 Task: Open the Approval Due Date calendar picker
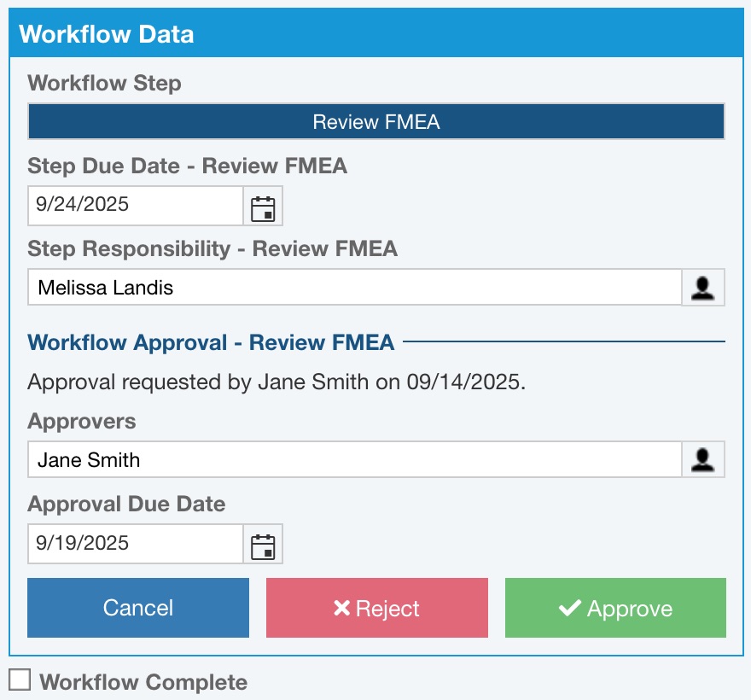click(264, 544)
